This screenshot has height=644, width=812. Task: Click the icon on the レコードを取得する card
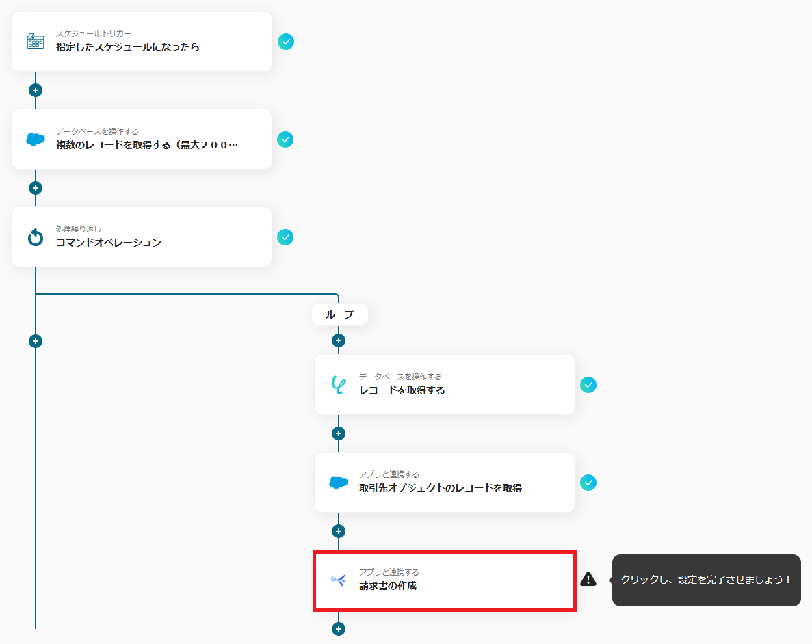pos(339,385)
